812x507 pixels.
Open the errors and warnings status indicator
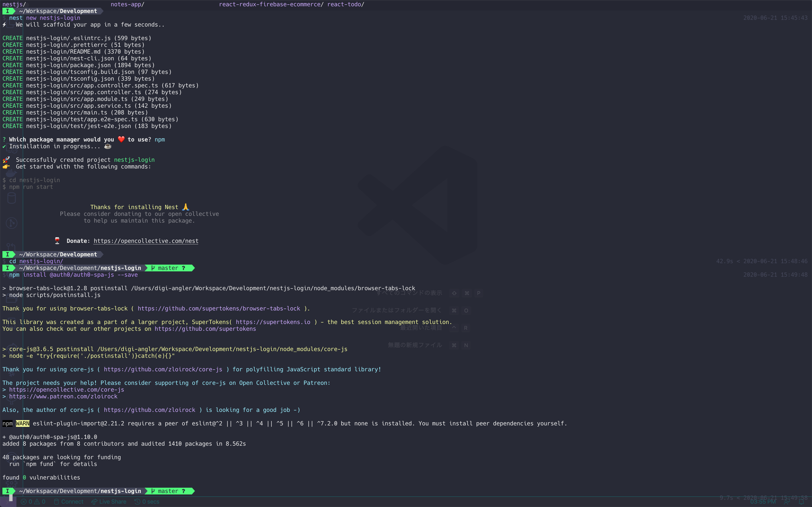pos(33,502)
